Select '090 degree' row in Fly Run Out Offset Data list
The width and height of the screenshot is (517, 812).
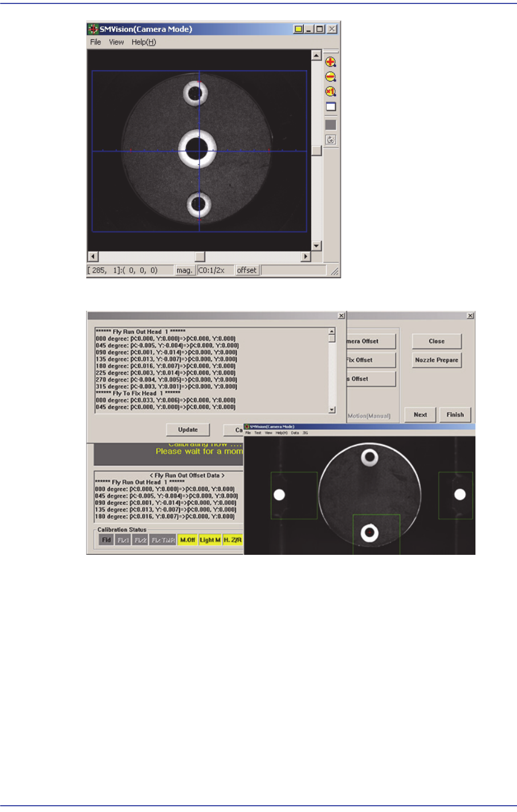[x=165, y=503]
